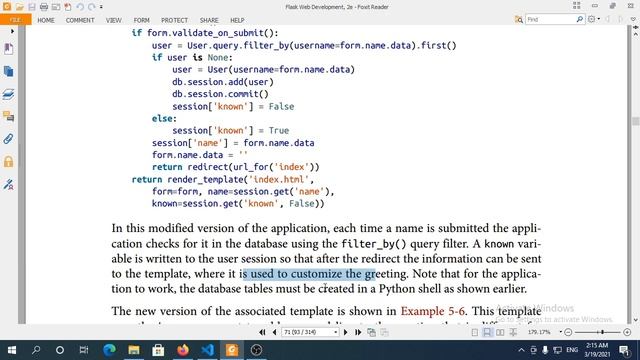Launch Microsoft Edge from taskbar

(x=109, y=350)
